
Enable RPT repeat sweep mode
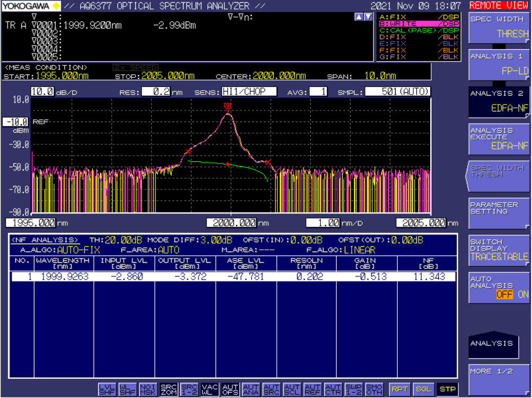point(400,390)
